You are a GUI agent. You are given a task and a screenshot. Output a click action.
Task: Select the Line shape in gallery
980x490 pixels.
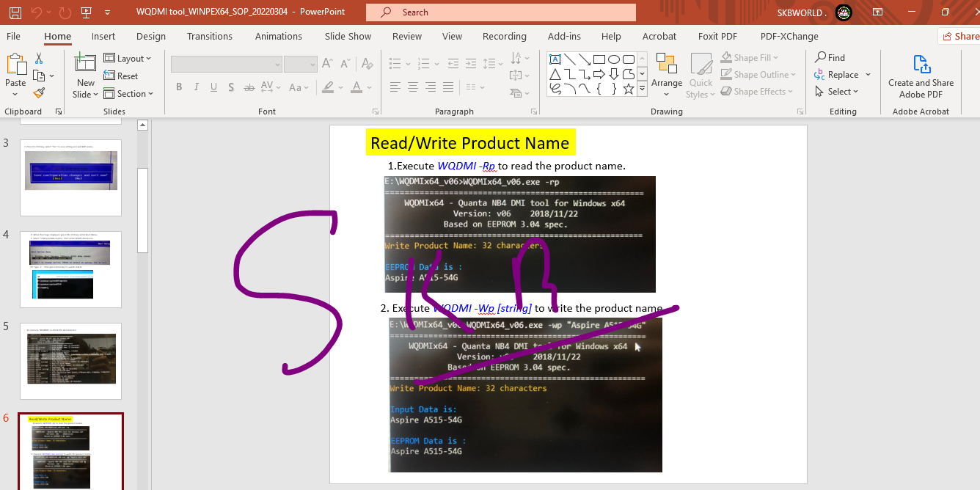[570, 59]
